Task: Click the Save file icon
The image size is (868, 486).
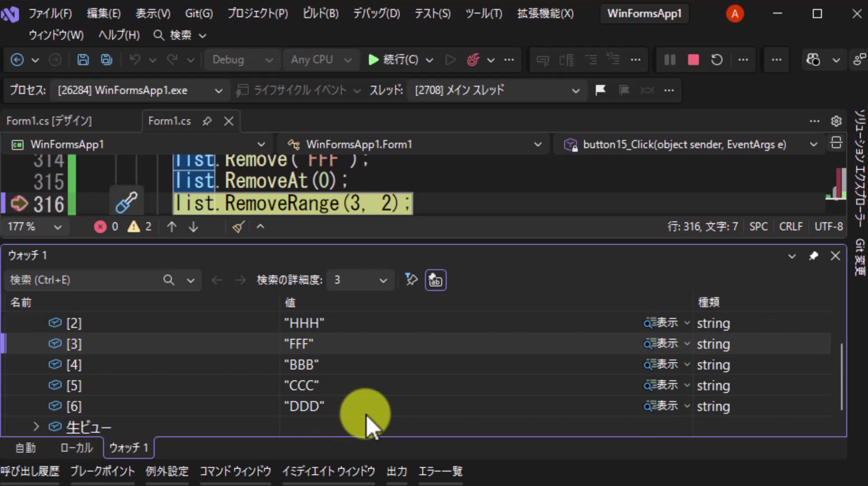Action: 83,60
